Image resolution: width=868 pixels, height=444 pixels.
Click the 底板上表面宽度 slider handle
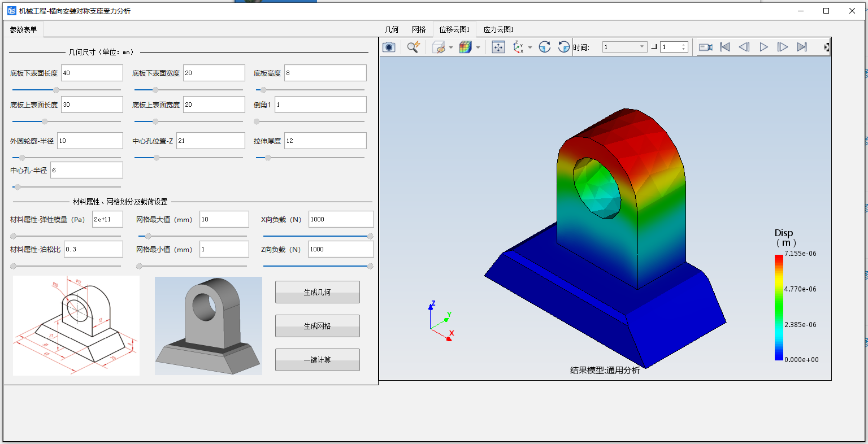156,121
